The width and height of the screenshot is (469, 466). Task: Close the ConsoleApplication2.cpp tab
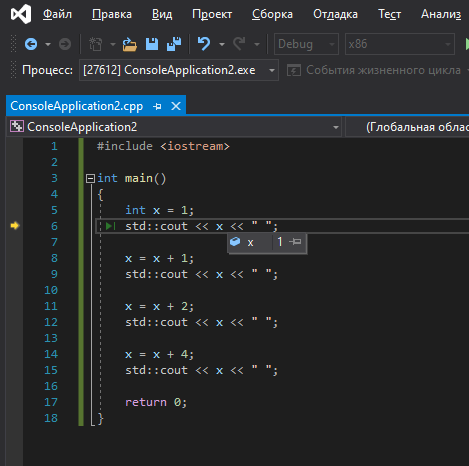(176, 106)
